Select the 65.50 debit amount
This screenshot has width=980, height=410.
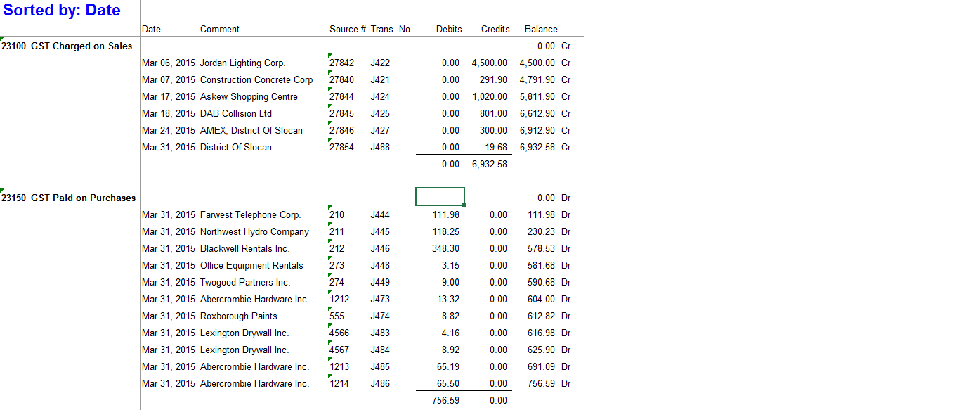448,383
